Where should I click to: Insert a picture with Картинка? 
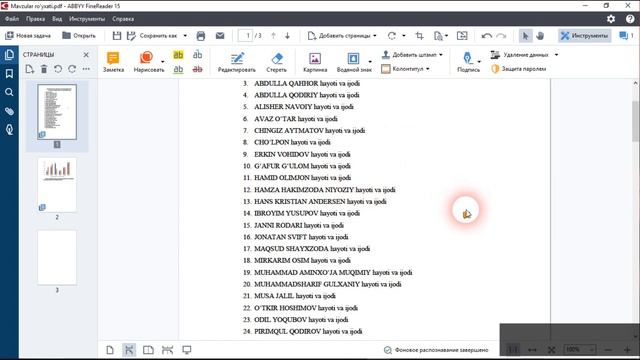[x=315, y=62]
